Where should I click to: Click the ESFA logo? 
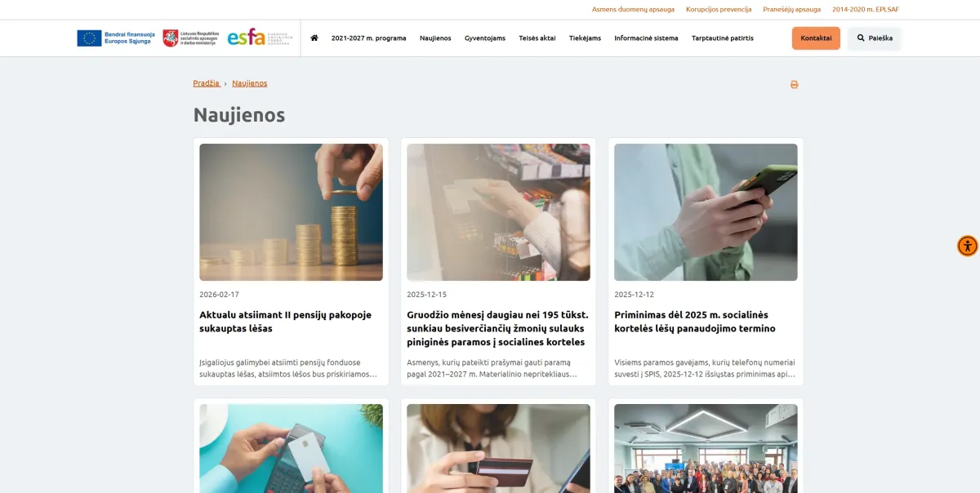coord(259,38)
